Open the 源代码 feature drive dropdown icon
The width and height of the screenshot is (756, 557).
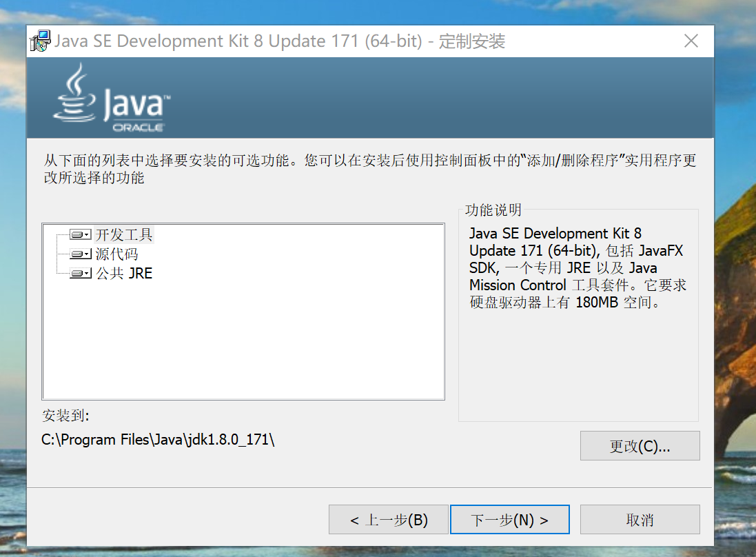pos(81,254)
